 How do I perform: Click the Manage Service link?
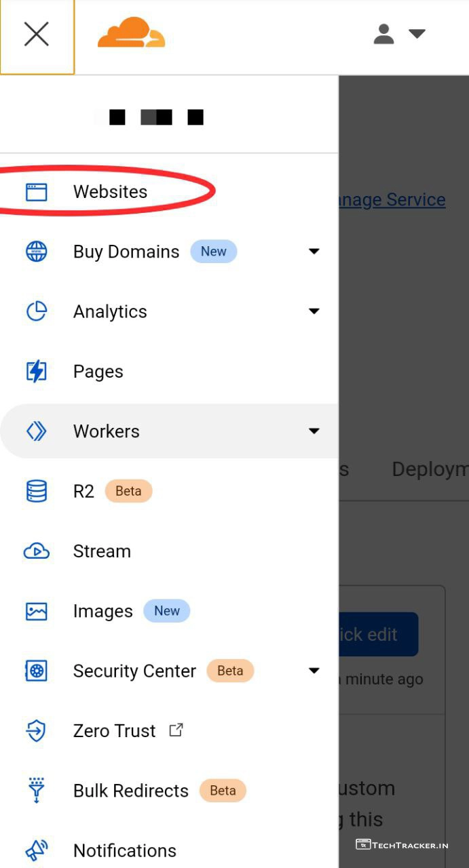[x=392, y=200]
